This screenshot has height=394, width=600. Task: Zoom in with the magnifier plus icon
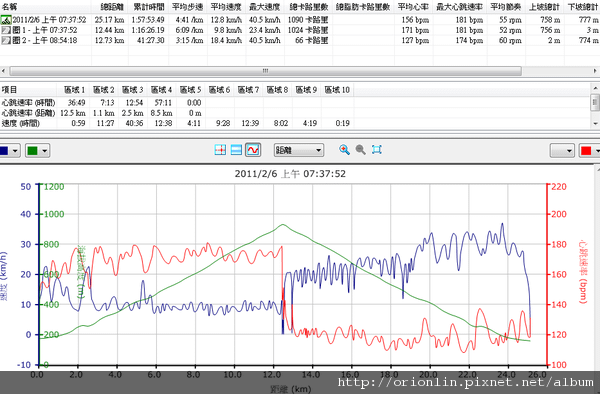click(x=344, y=150)
